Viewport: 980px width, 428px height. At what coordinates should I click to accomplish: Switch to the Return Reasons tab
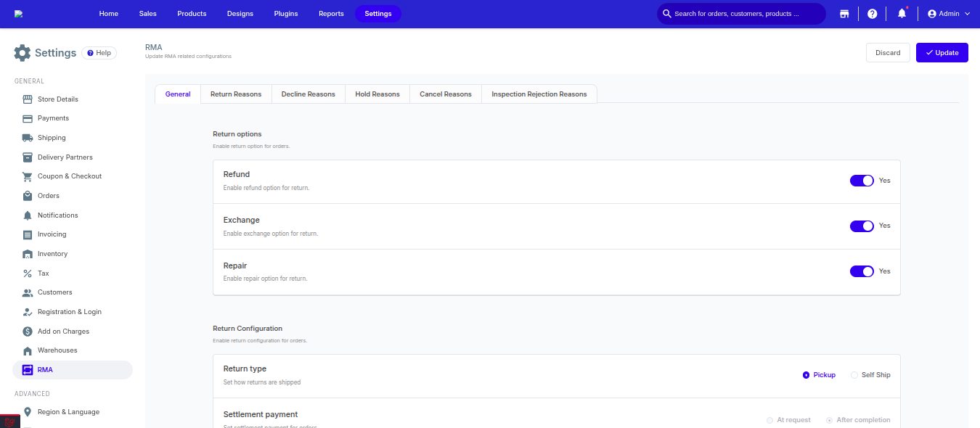[x=236, y=94]
